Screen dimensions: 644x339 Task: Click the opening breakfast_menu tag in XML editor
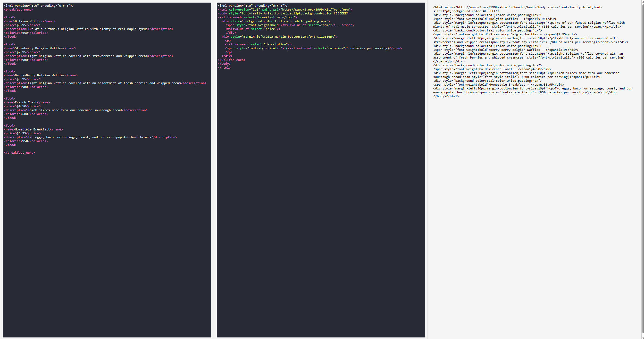pyautogui.click(x=19, y=10)
